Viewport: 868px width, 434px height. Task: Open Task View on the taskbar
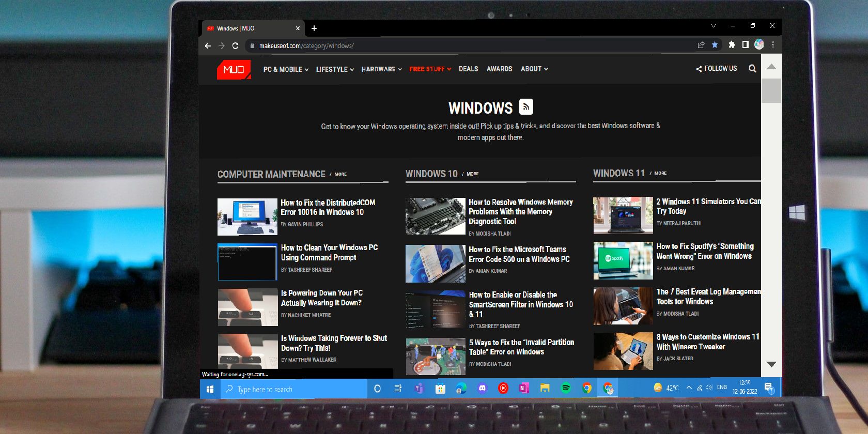coord(398,389)
